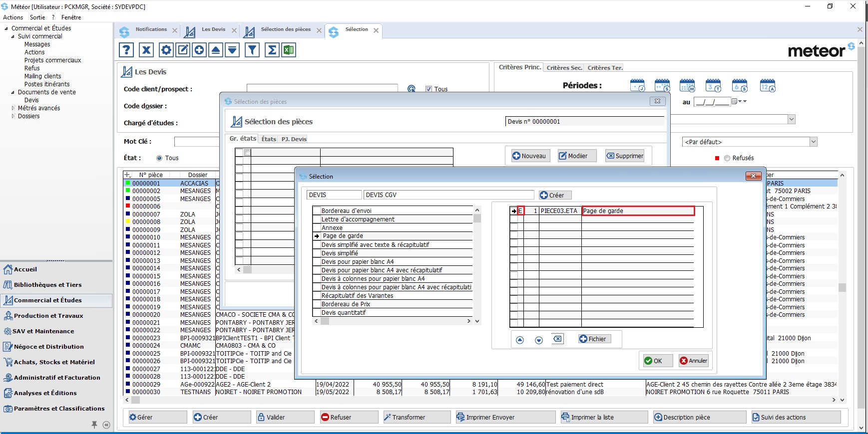Select the weekly (S) period calendar icon
868x434 pixels.
pos(663,86)
